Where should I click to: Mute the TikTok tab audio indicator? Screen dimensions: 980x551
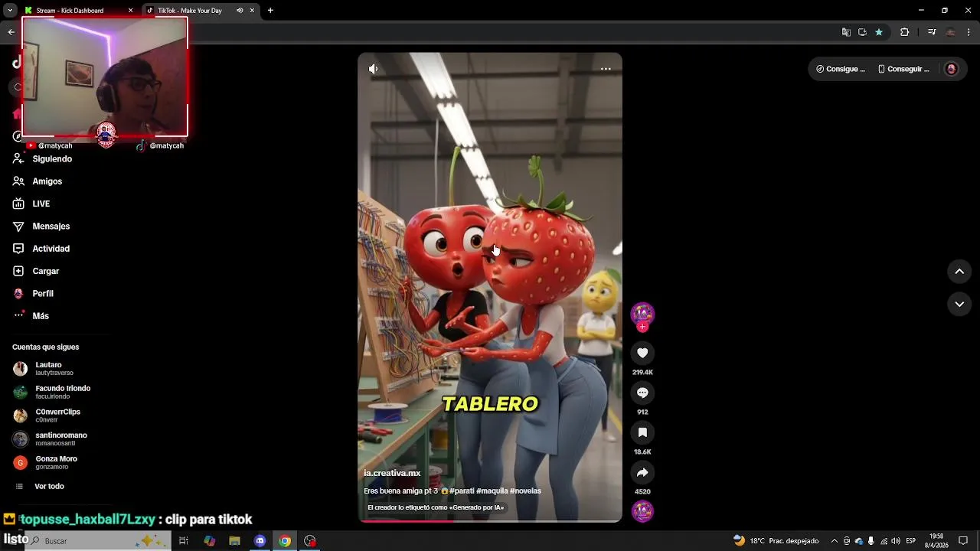click(240, 11)
